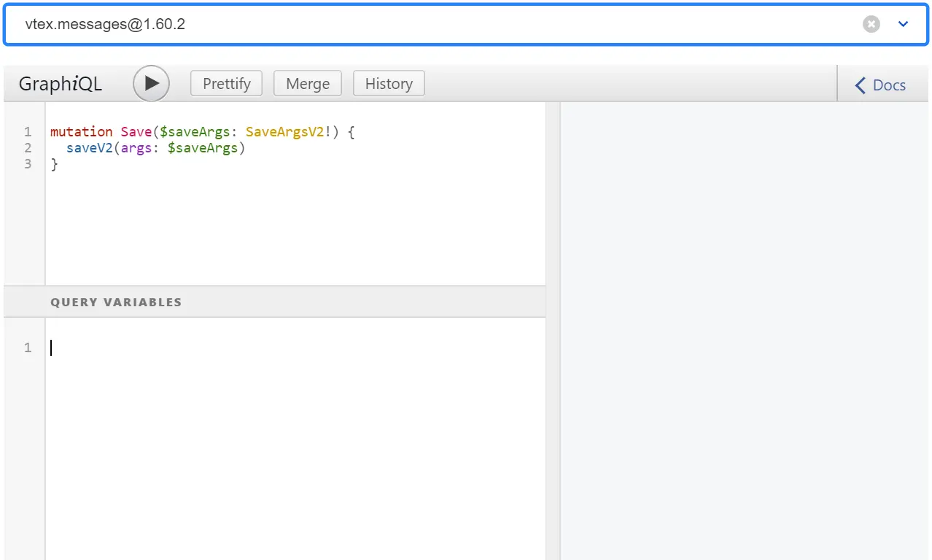
Task: Run the mutation with the play button
Action: pos(151,83)
